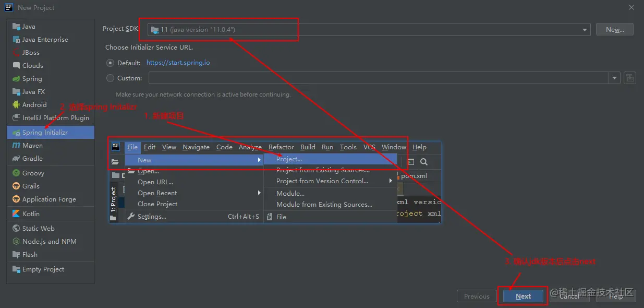Select the Gradle elephant icon entry

tap(16, 159)
